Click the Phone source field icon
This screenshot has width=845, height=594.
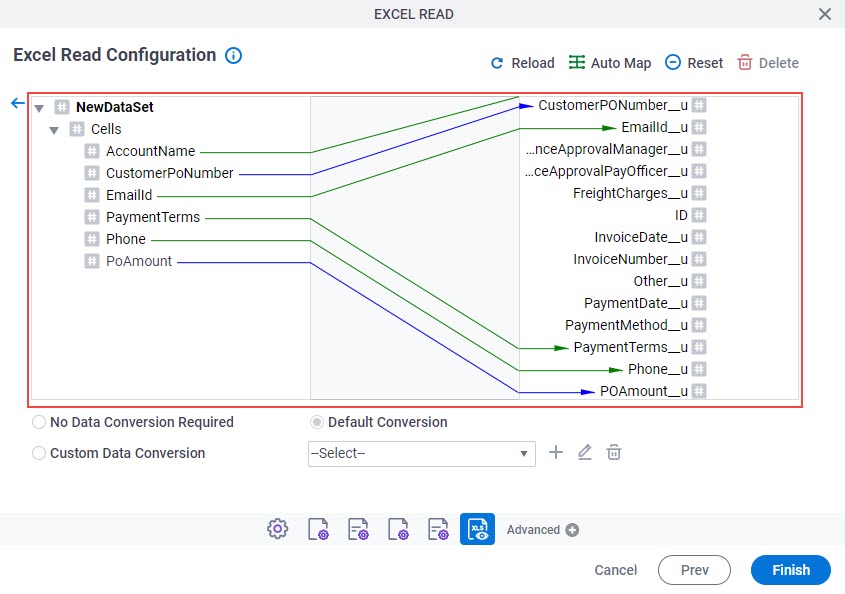92,239
